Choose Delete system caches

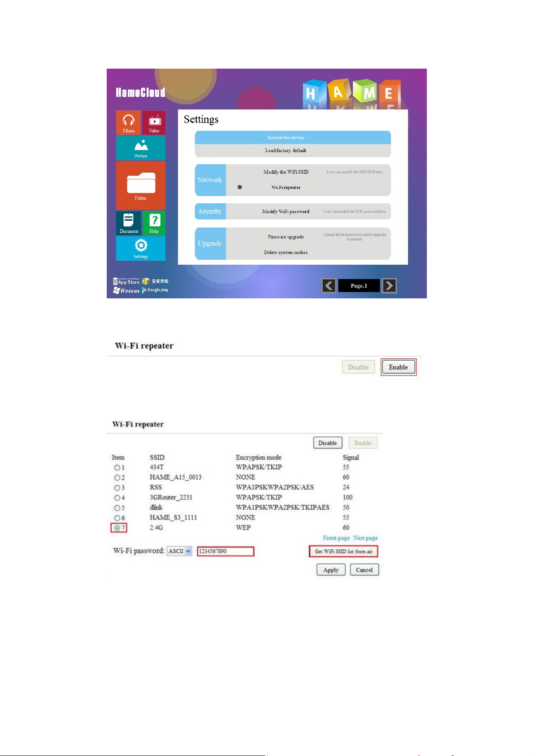286,253
